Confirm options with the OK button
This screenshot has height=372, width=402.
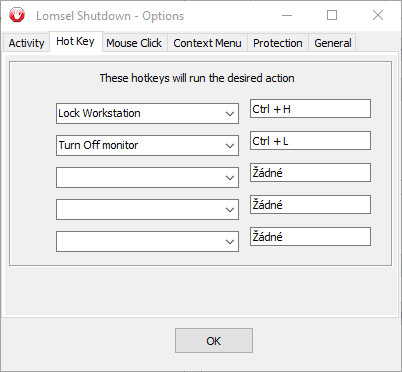point(214,340)
